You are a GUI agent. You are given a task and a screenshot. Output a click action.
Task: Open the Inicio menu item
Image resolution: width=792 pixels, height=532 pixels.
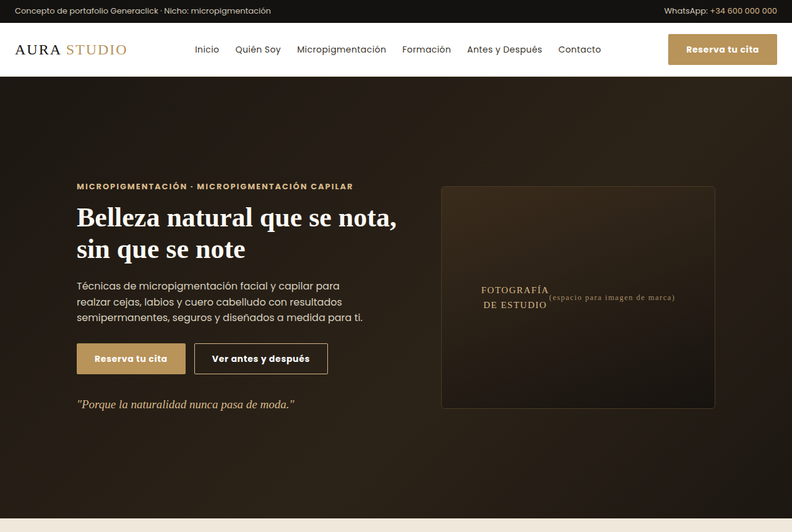[x=207, y=49]
